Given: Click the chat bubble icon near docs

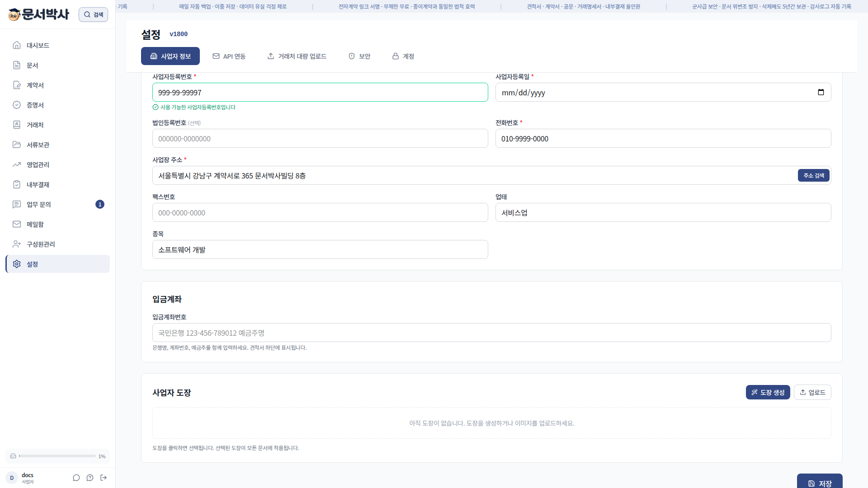Looking at the screenshot, I should click(x=76, y=478).
